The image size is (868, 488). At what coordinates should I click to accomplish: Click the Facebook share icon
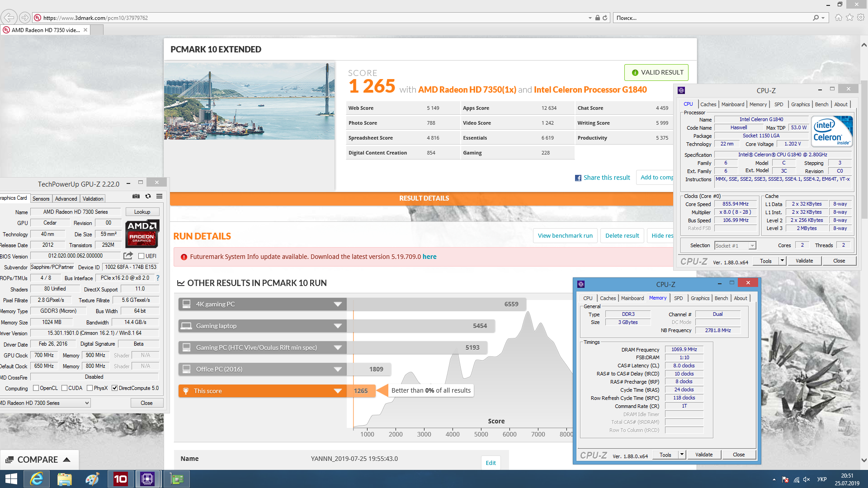[x=578, y=178]
